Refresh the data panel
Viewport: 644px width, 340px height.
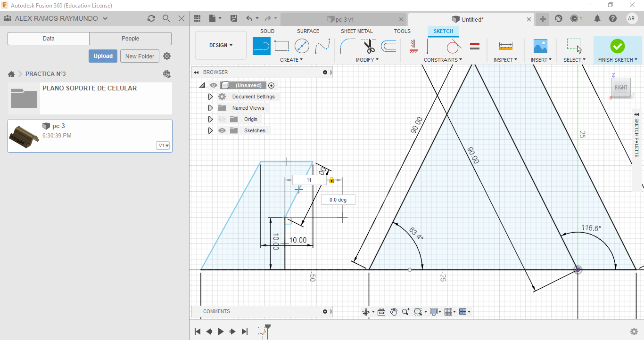pyautogui.click(x=151, y=18)
